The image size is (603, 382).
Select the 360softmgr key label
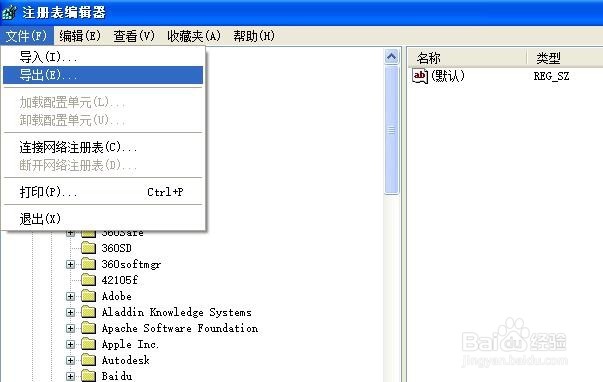[131, 264]
